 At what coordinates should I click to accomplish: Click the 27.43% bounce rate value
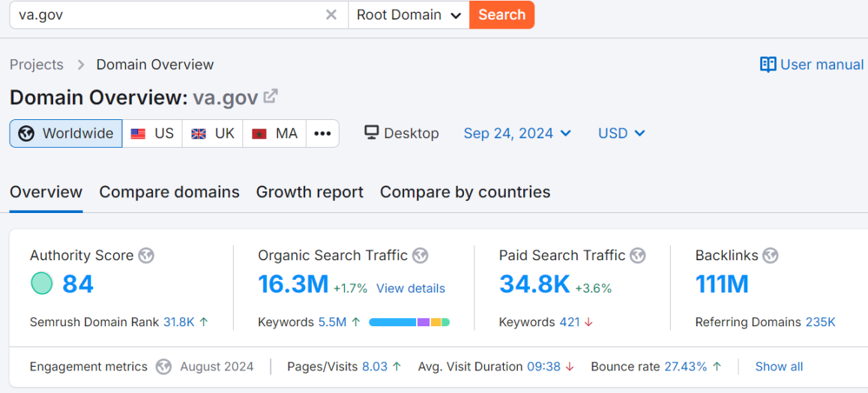(686, 367)
